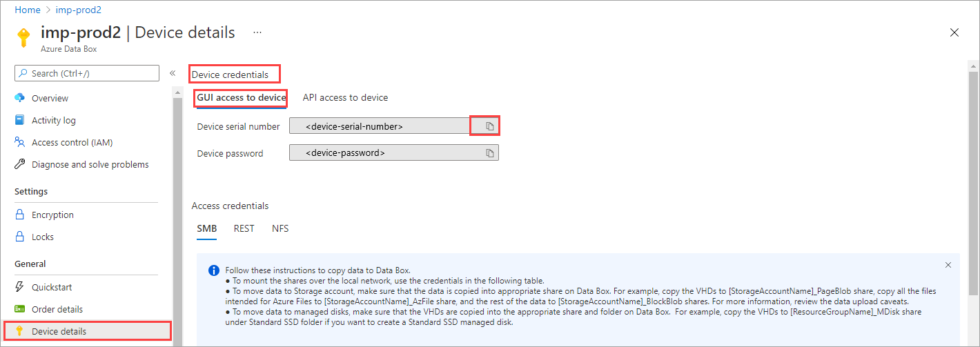Copy the device serial number
Screen dimensions: 980x347
click(x=489, y=126)
